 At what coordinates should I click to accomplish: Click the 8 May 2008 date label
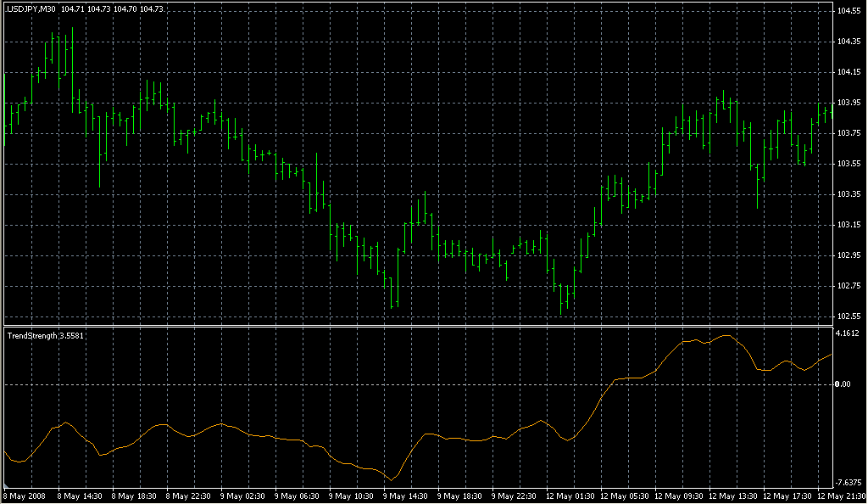(25, 496)
